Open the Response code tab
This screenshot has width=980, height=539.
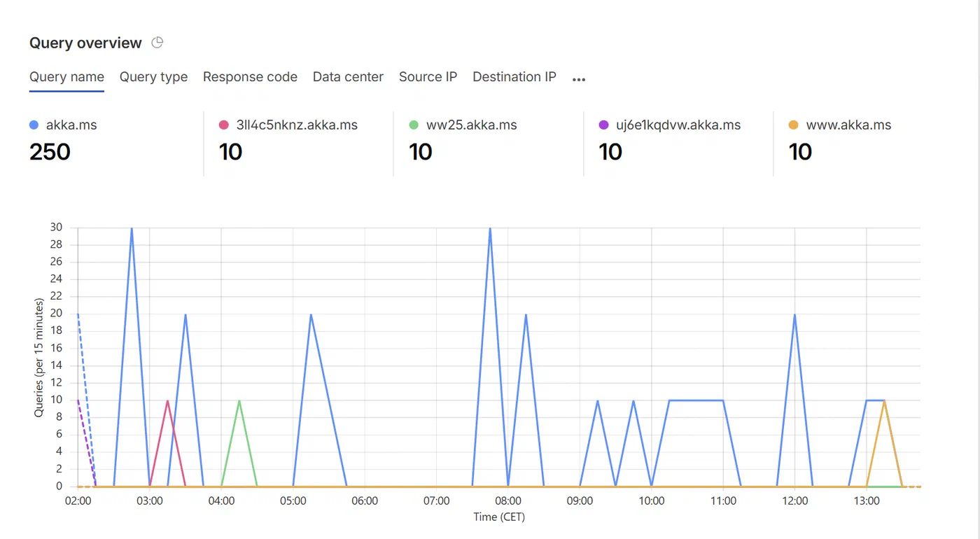(250, 77)
